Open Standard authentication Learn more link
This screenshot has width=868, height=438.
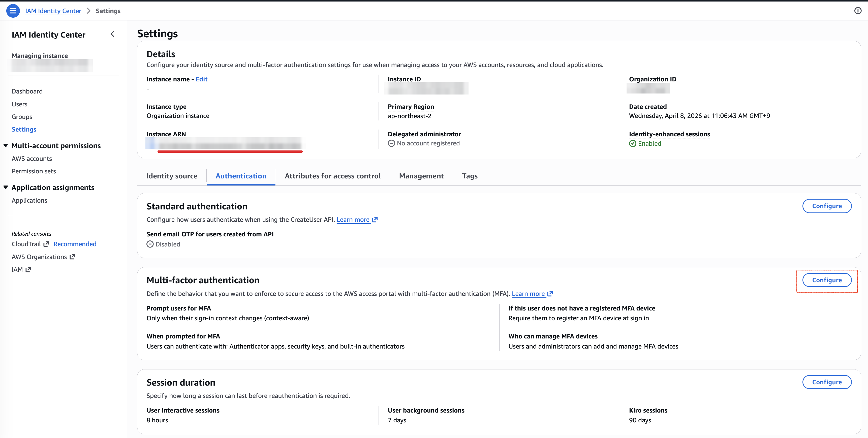pos(353,220)
